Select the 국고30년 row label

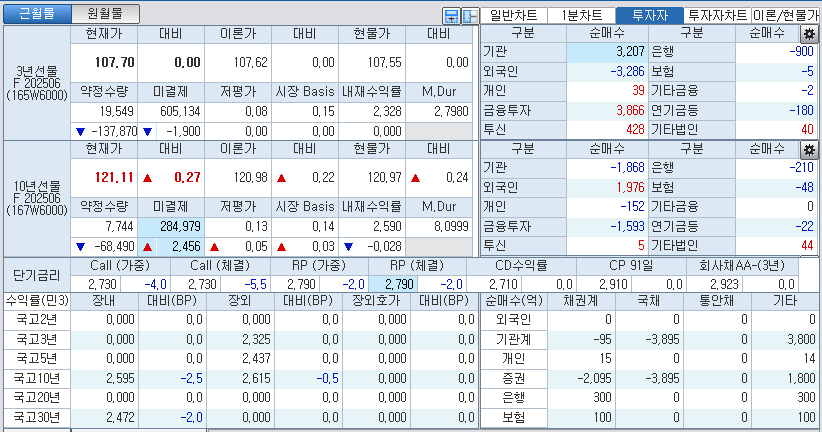[37, 417]
